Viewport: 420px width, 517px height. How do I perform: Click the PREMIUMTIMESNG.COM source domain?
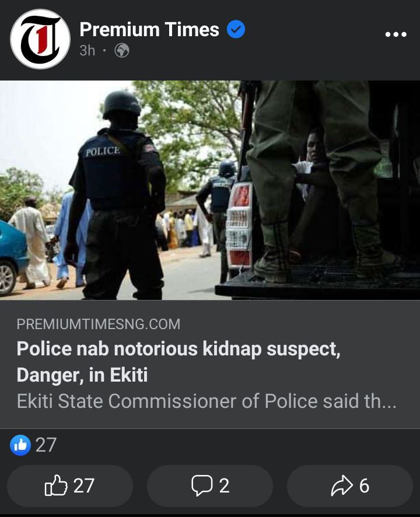tap(99, 324)
